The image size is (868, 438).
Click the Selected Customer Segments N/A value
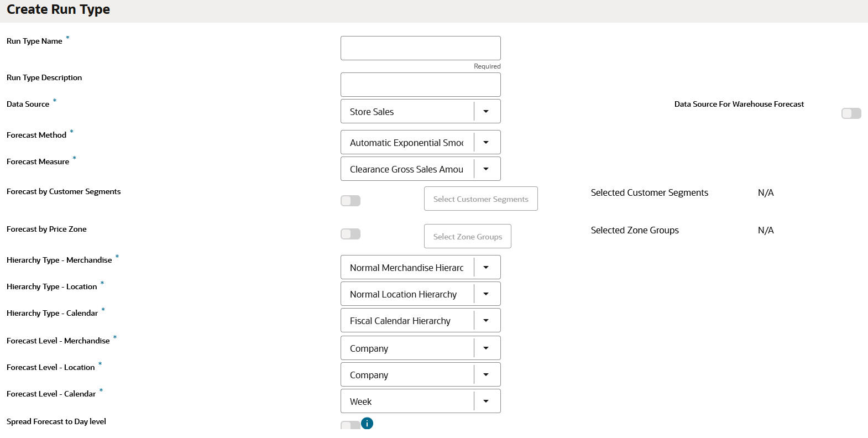pyautogui.click(x=766, y=193)
